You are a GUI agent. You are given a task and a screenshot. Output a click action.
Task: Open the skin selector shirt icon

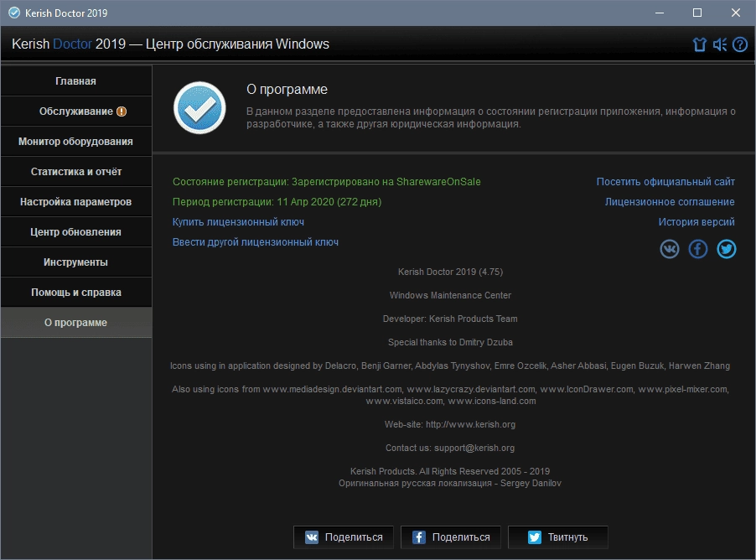pos(699,45)
